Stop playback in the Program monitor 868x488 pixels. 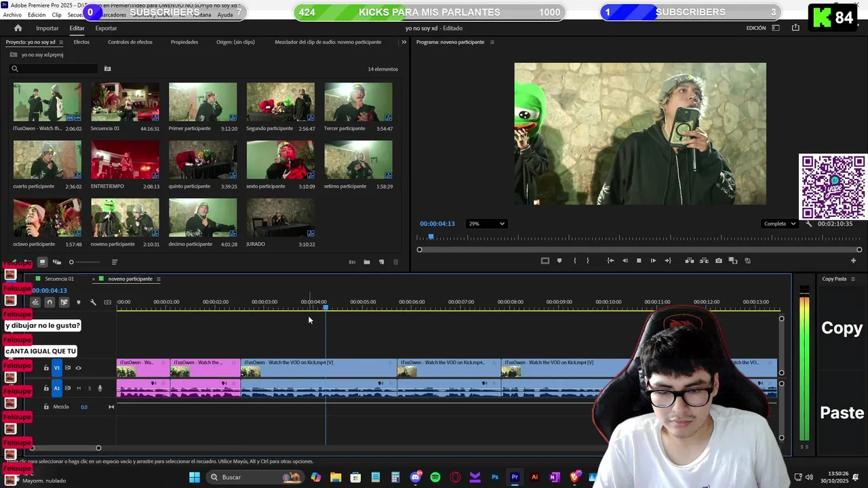639,261
